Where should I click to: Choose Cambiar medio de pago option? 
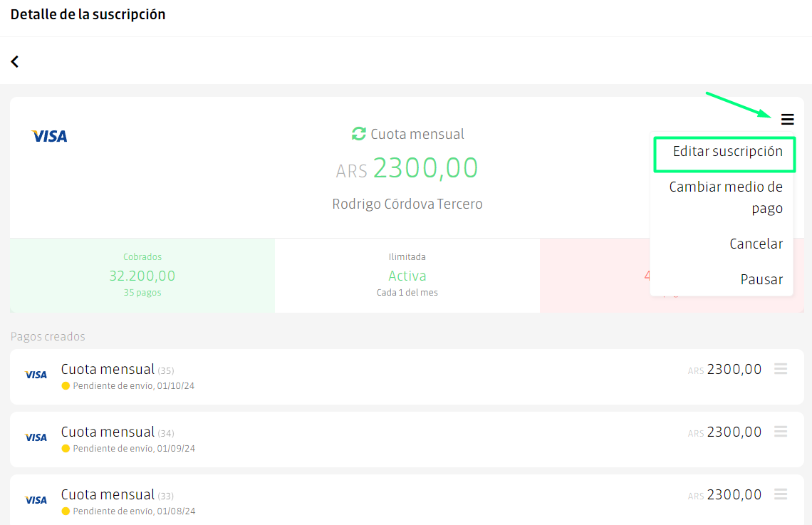(726, 197)
